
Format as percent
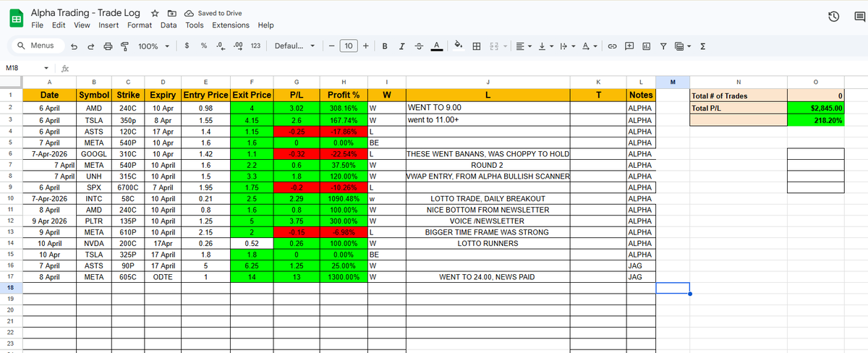coord(204,46)
